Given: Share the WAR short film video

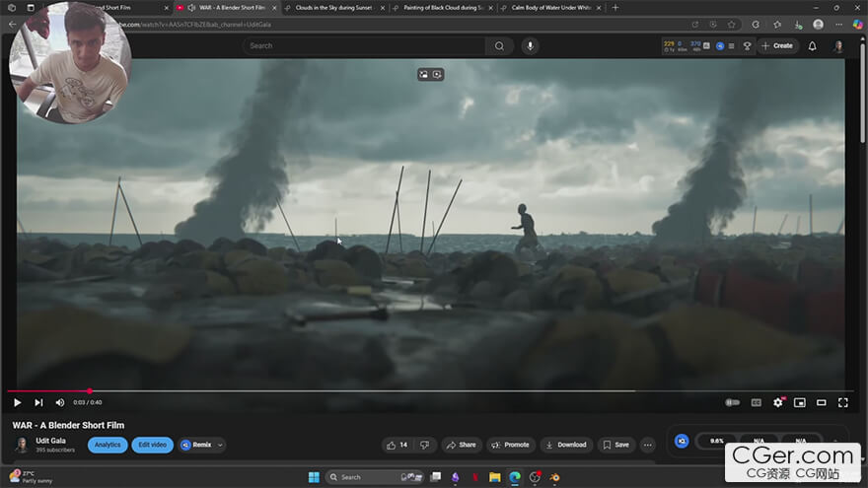Looking at the screenshot, I should coord(462,445).
